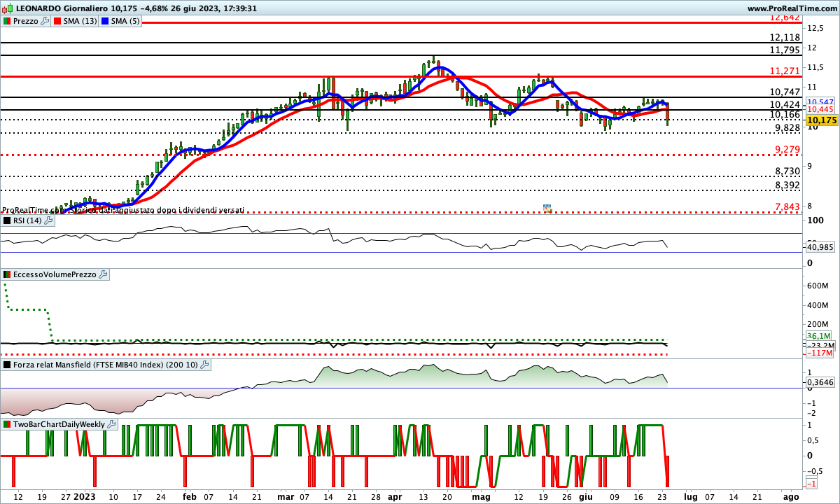
Task: Select the TwoBarChartDailyWeekly panel label
Action: coord(59,424)
